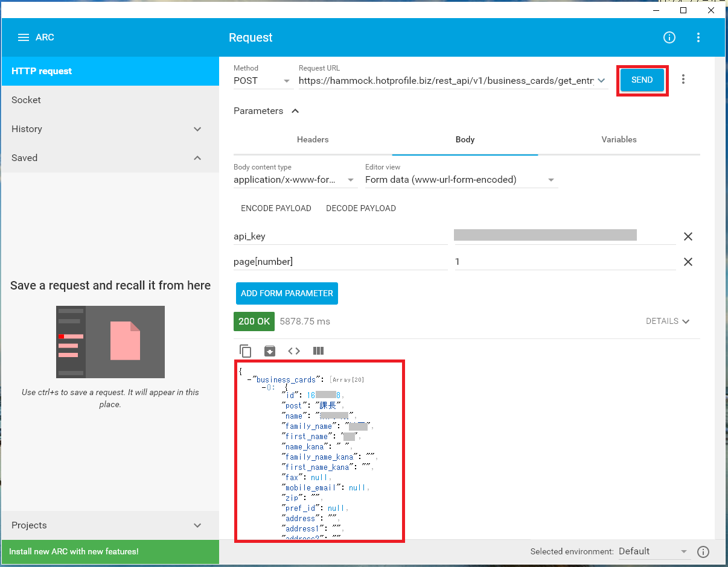
Task: Click the "mobile_email" JSON key
Action: (x=311, y=487)
